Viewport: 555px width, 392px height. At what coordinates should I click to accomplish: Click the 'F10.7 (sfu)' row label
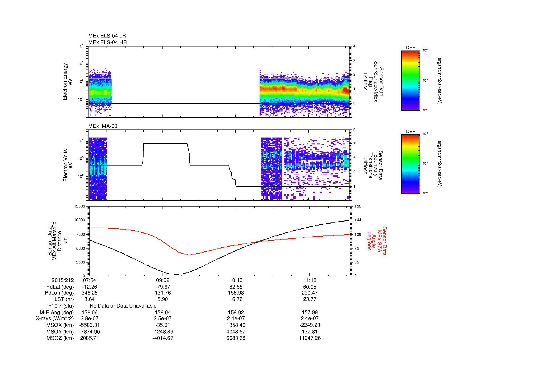[61, 306]
